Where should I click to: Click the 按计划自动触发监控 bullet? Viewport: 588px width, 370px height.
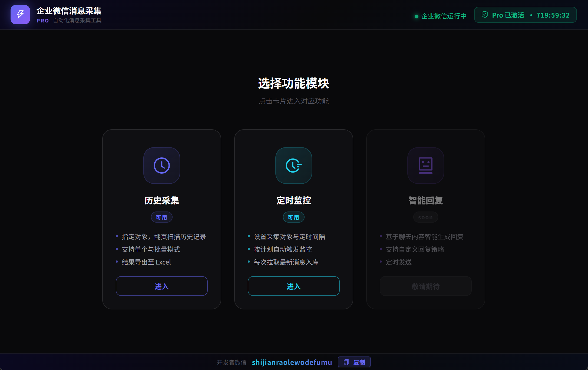(x=283, y=249)
